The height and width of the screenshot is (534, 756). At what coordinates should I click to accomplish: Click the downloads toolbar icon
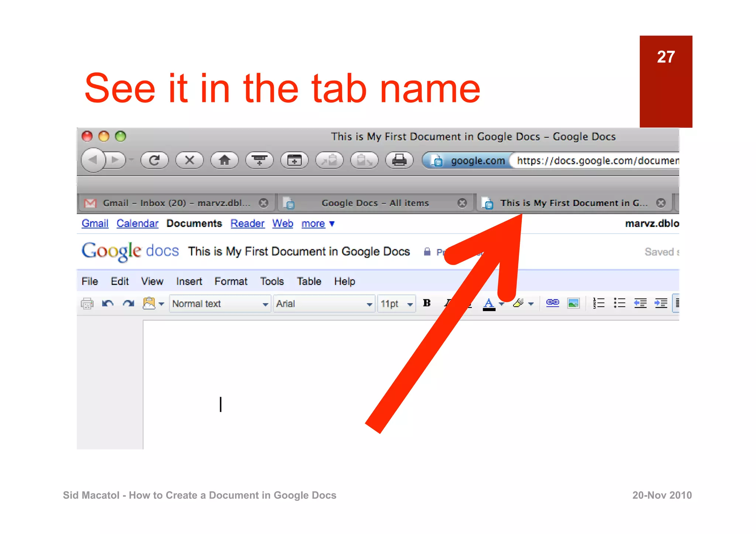(260, 160)
